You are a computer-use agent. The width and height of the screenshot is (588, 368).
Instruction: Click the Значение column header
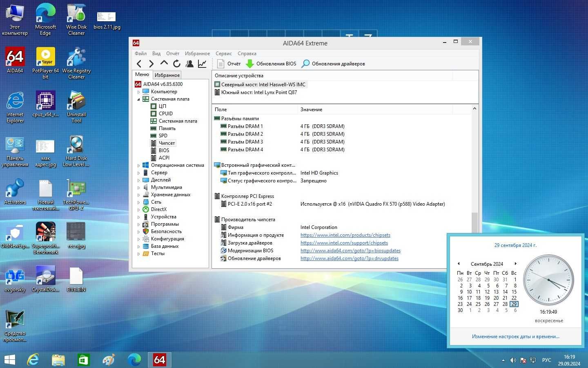tap(375, 109)
